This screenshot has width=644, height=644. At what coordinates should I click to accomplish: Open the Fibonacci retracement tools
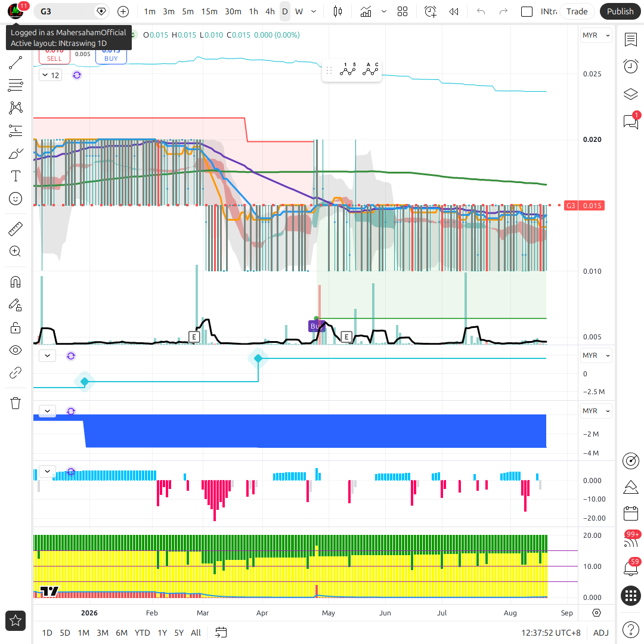click(x=16, y=85)
